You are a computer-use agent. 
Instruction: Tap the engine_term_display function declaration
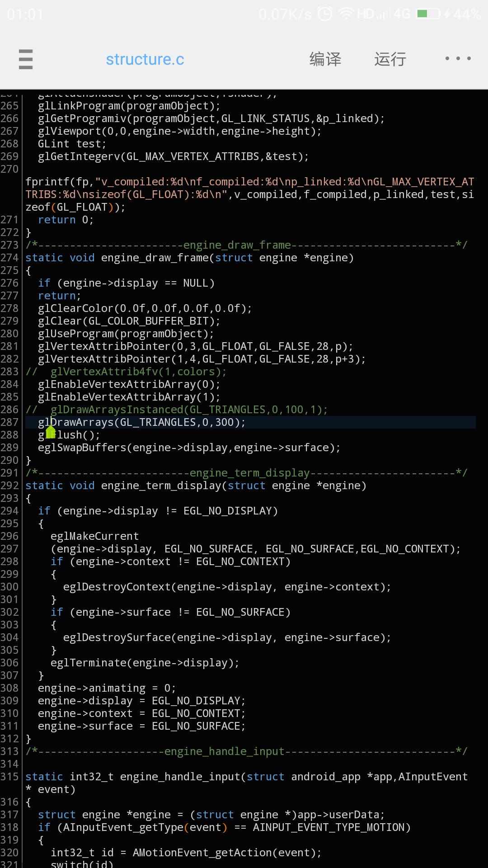click(196, 486)
